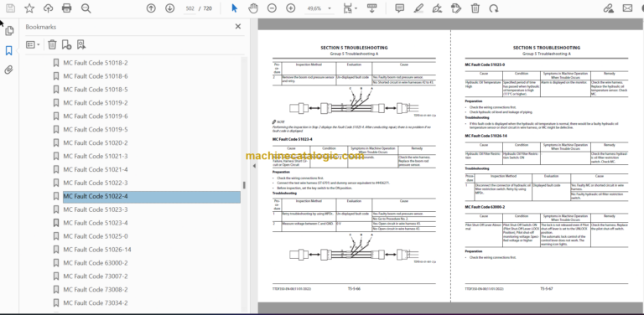Open bookmark MC Fault Code 51019-6
644x315 pixels.
click(96, 116)
